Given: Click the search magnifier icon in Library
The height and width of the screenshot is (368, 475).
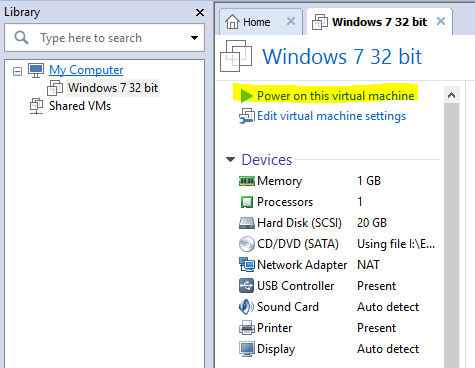Looking at the screenshot, I should [21, 37].
